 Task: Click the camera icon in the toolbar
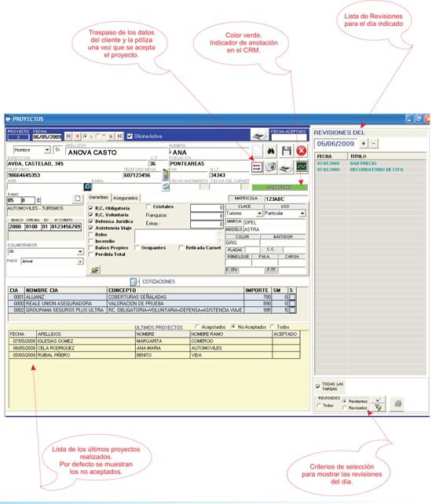click(271, 166)
